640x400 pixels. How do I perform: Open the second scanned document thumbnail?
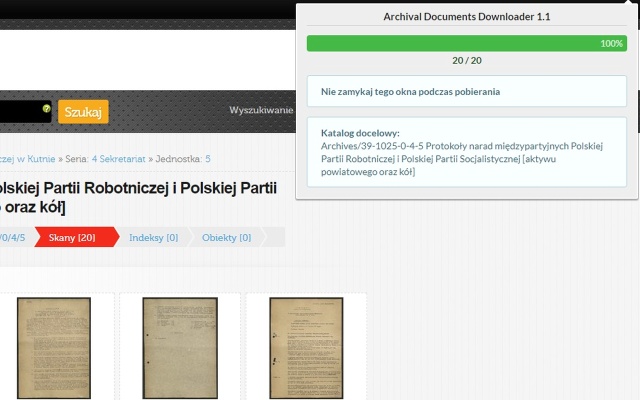pos(180,348)
